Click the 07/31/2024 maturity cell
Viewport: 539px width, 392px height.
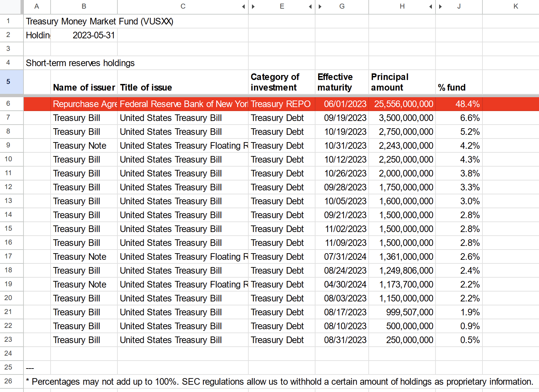[342, 257]
